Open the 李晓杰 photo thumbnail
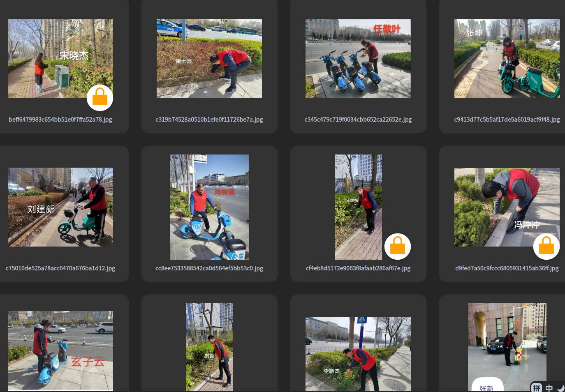The height and width of the screenshot is (392, 565). 358,353
